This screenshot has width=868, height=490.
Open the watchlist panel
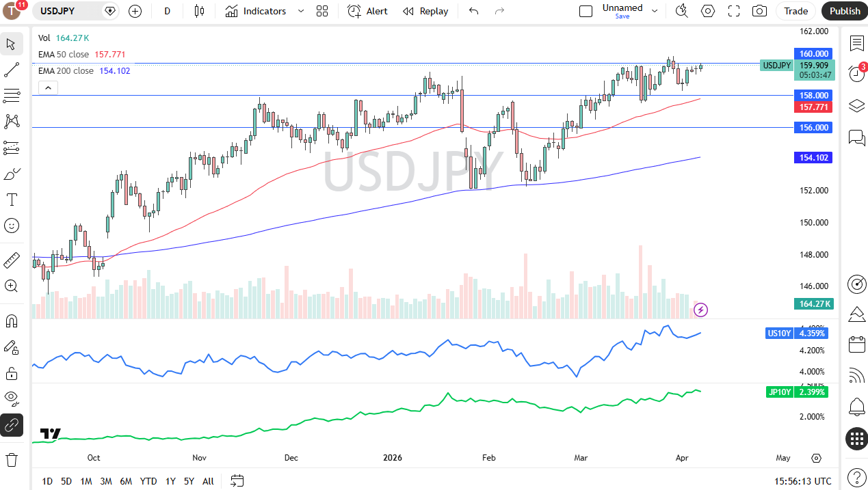click(x=856, y=43)
